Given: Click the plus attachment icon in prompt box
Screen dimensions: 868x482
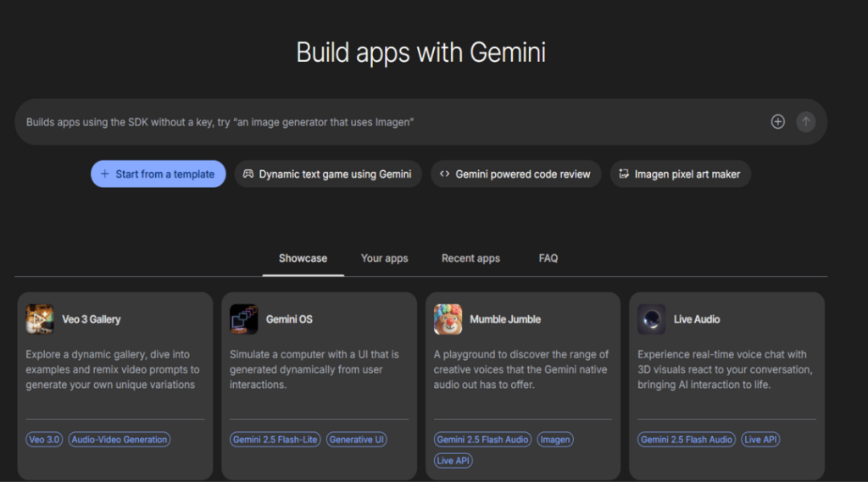Looking at the screenshot, I should [x=777, y=122].
